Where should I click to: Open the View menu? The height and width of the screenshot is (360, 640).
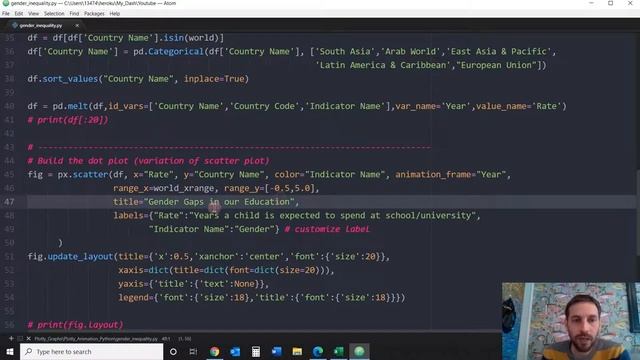pos(33,13)
